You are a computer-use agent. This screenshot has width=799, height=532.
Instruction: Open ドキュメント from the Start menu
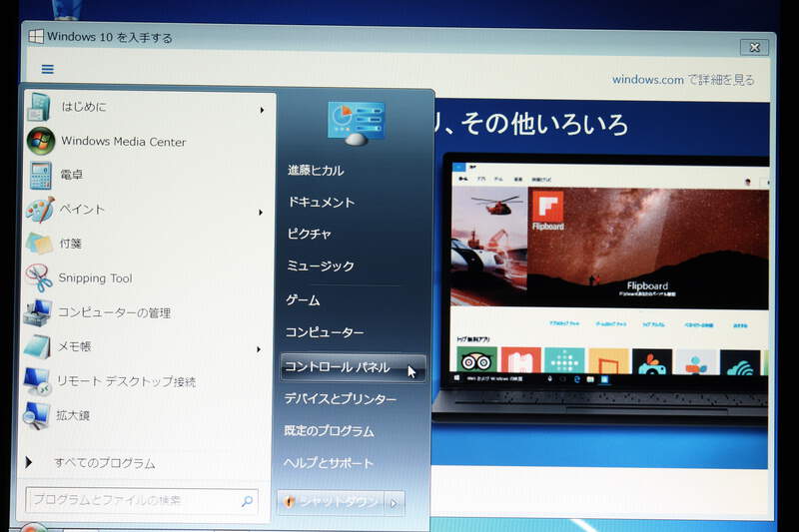(321, 202)
